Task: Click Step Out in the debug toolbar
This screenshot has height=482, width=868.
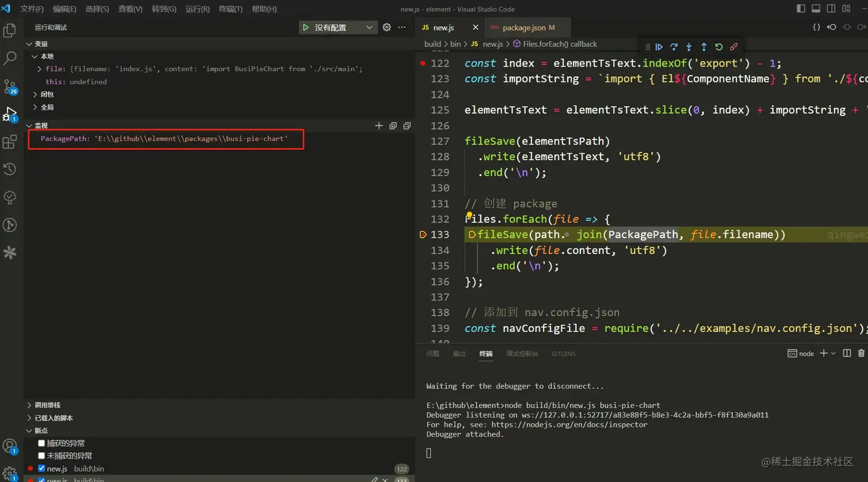Action: coord(704,47)
